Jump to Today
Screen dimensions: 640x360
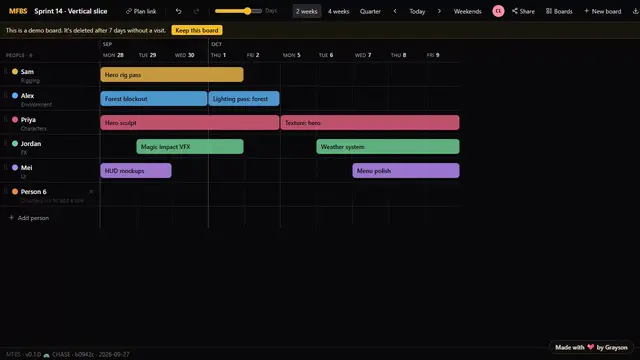click(417, 11)
